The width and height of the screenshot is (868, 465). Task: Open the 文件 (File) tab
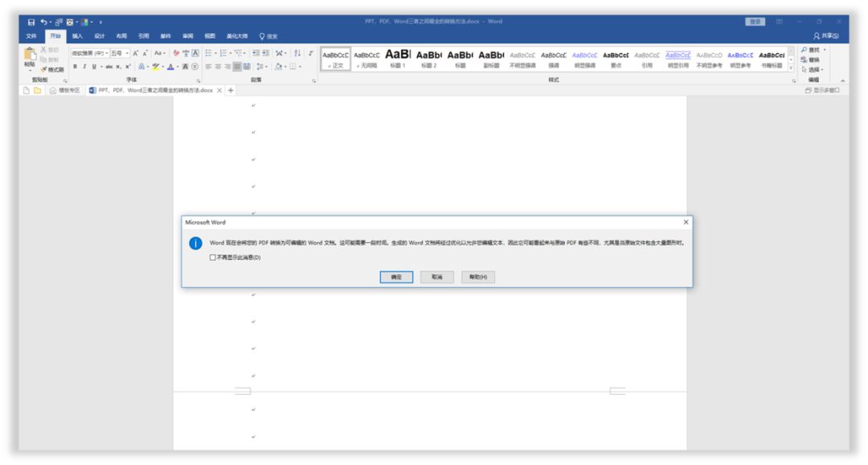(x=31, y=36)
